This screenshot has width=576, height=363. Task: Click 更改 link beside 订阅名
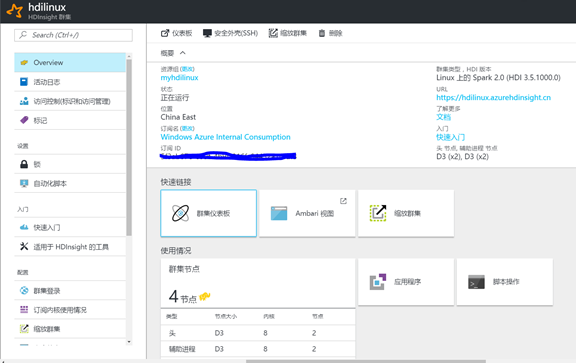click(x=188, y=129)
